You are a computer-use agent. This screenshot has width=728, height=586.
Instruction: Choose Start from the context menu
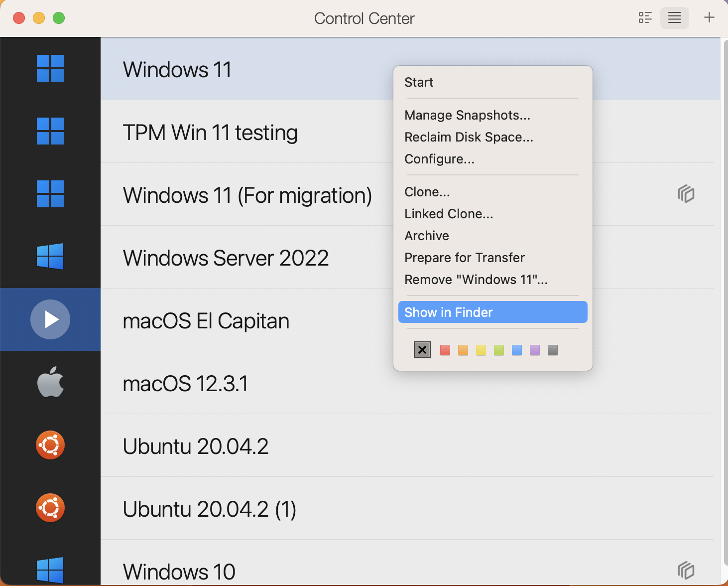(x=419, y=82)
